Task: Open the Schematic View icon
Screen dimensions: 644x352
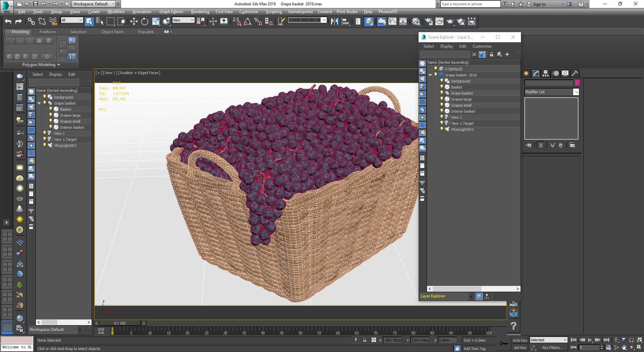Action: coord(403,21)
